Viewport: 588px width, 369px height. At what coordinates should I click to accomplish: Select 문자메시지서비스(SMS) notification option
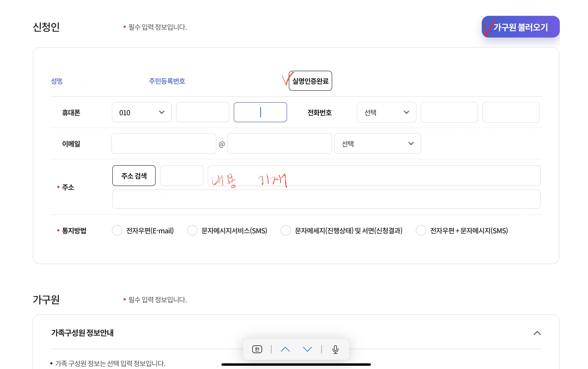pyautogui.click(x=192, y=230)
